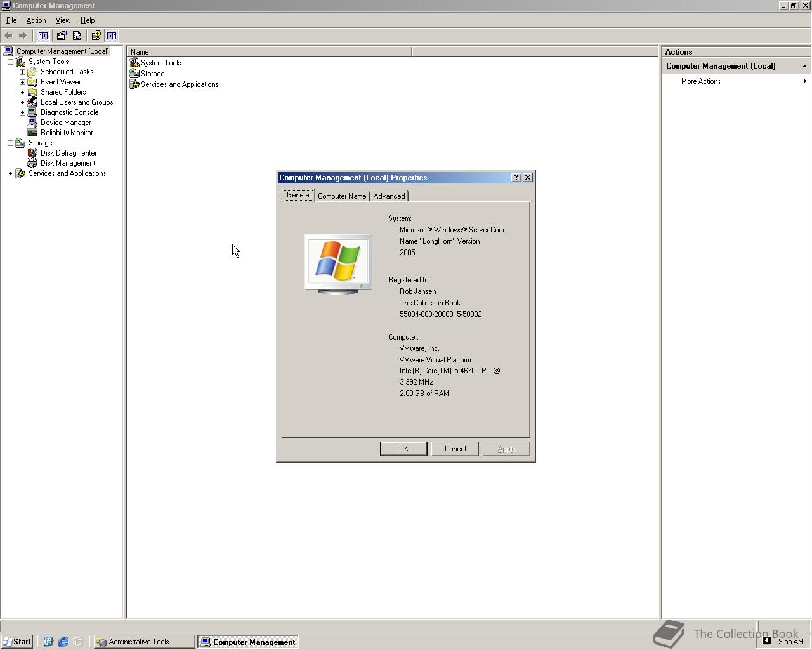The image size is (812, 650).
Task: Open the View menu
Action: coord(63,20)
